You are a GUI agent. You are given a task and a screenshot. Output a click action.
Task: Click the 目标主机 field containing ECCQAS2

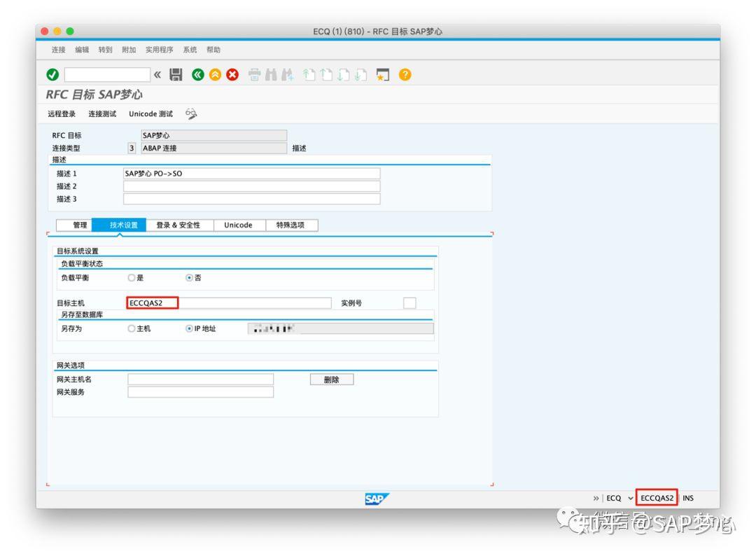coord(230,303)
